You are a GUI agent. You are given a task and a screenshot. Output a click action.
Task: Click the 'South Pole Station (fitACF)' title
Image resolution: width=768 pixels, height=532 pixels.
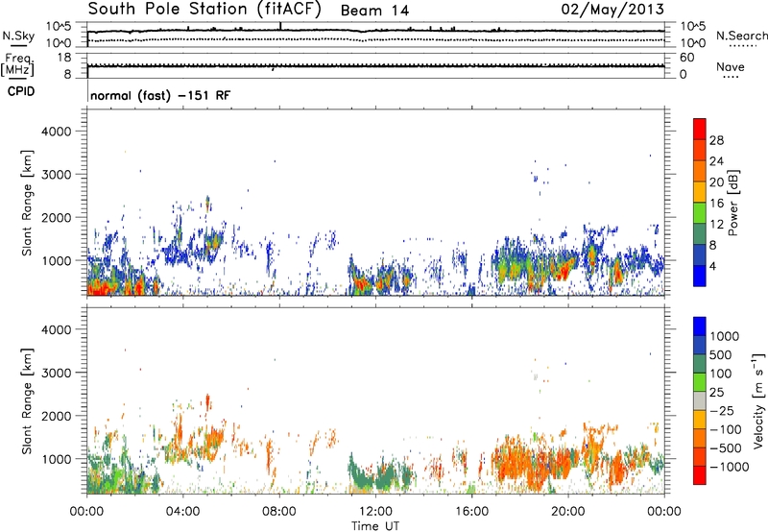pyautogui.click(x=204, y=10)
